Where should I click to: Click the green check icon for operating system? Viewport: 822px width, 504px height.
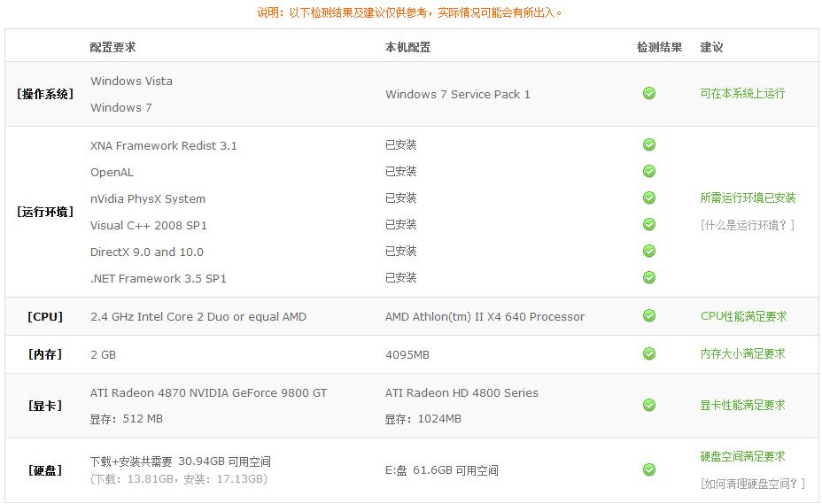[649, 93]
